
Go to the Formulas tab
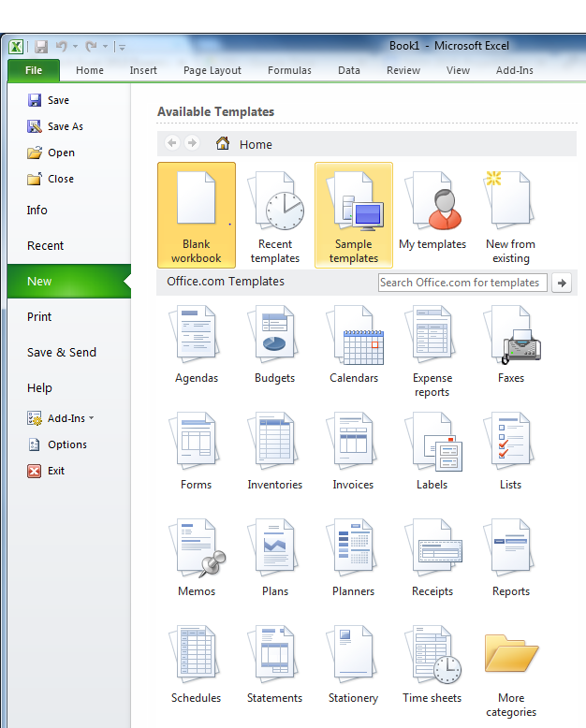[289, 70]
